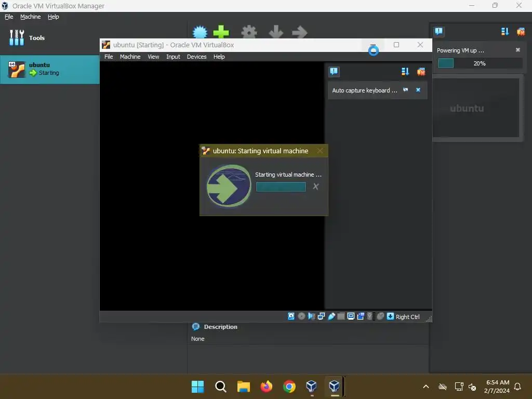Delete finished notifications in the Manager panel

pyautogui.click(x=521, y=32)
